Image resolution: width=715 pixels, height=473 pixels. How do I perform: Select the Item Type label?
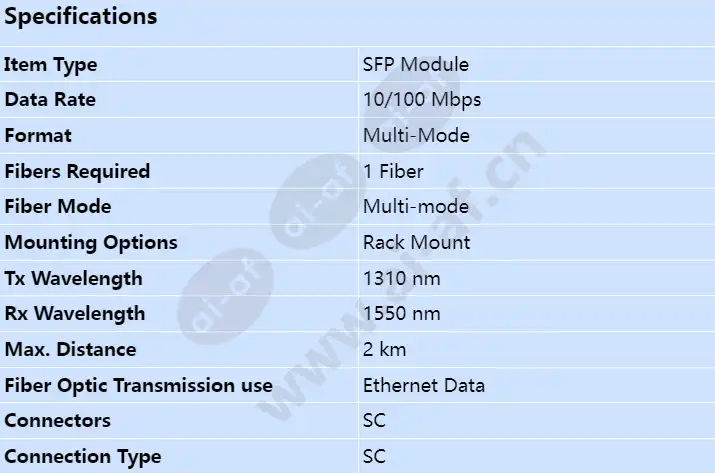[x=51, y=65]
